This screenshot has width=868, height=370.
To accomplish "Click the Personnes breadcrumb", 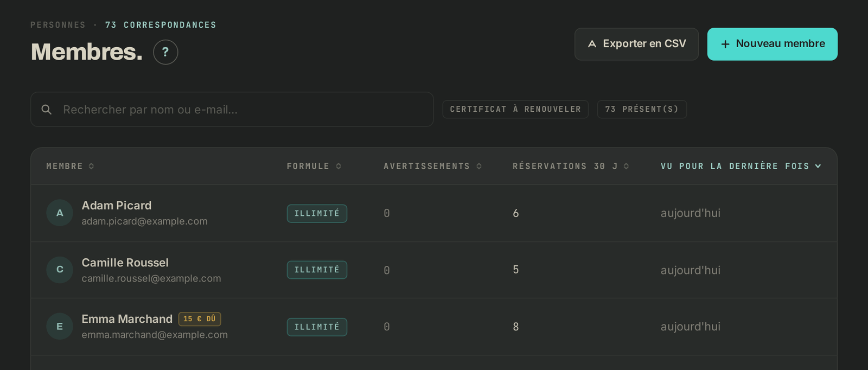I will click(x=58, y=25).
